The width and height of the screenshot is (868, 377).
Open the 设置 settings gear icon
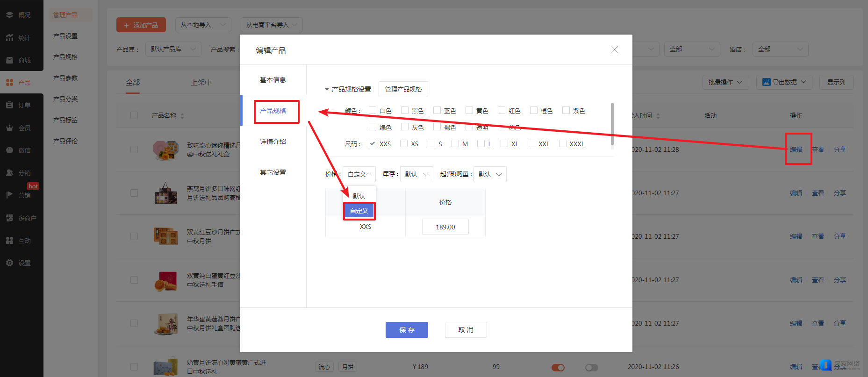point(9,263)
